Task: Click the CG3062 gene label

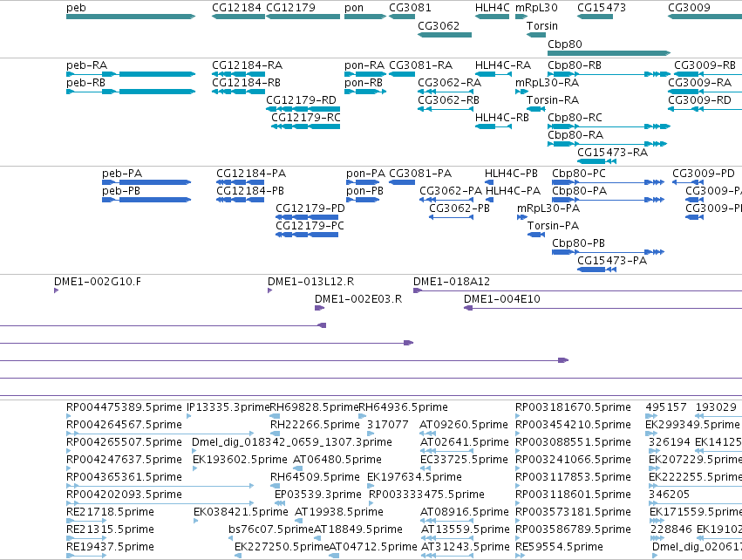Action: click(439, 25)
